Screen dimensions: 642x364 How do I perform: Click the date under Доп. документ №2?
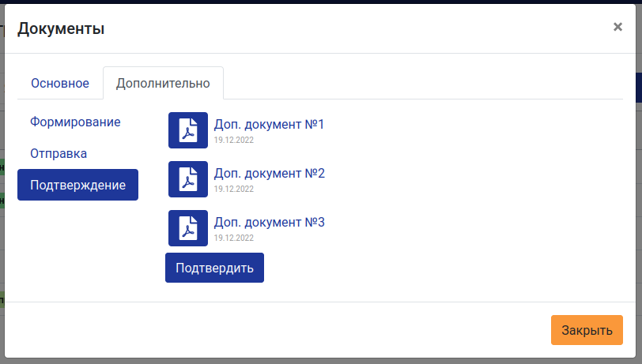(x=234, y=189)
